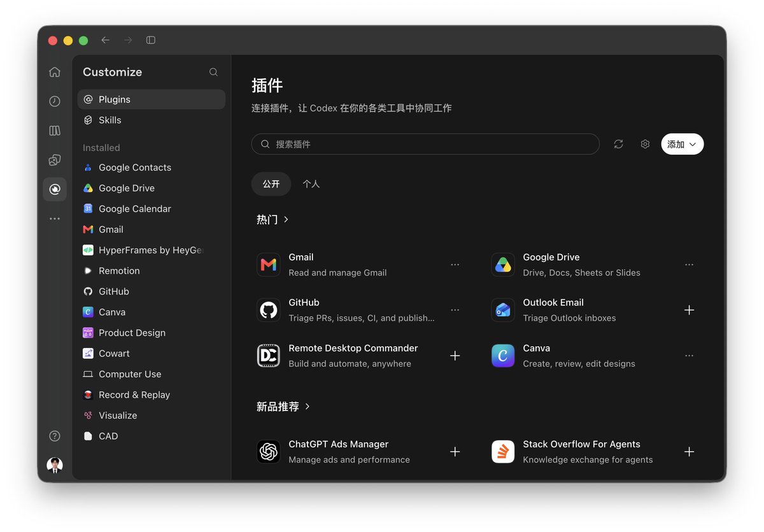Click the ChatGPT Ads Manager card icon
The height and width of the screenshot is (532, 764).
[269, 452]
